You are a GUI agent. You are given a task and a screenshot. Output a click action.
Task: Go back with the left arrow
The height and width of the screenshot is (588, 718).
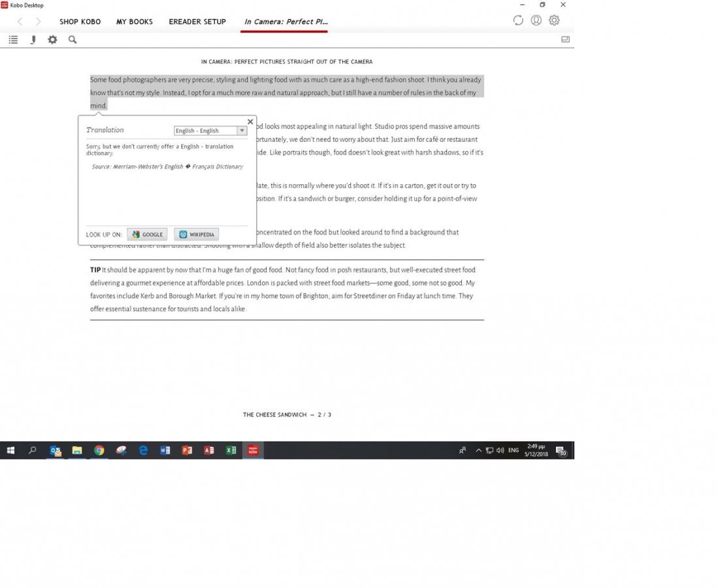click(20, 22)
